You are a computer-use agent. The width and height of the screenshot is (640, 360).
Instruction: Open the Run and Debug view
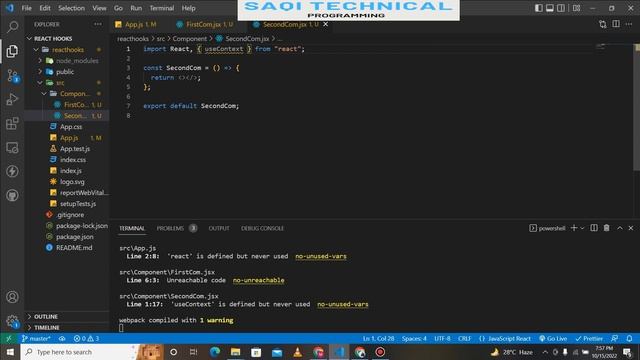tap(12, 99)
